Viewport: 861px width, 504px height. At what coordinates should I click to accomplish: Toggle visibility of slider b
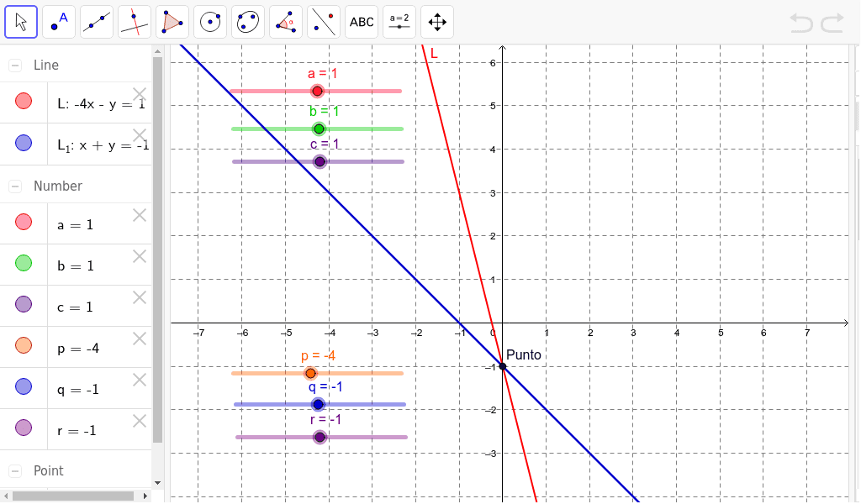pyautogui.click(x=24, y=263)
